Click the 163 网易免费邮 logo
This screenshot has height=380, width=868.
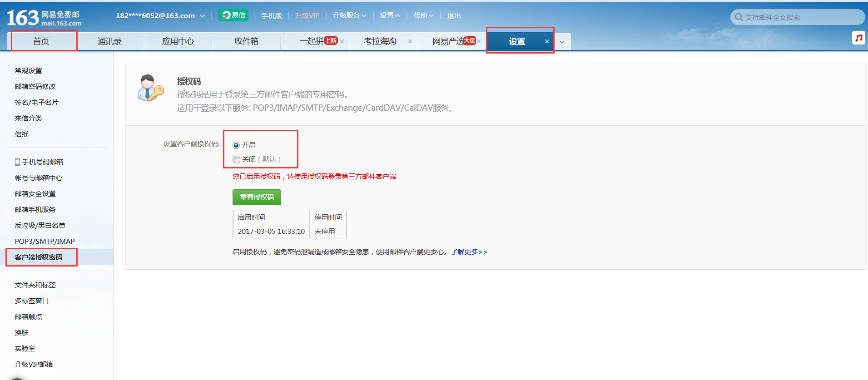pos(44,18)
